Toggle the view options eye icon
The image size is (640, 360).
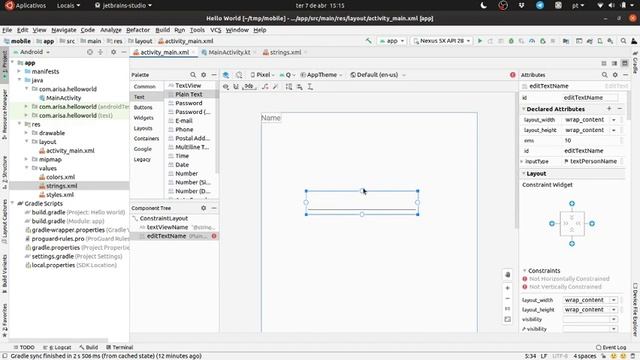[226, 87]
